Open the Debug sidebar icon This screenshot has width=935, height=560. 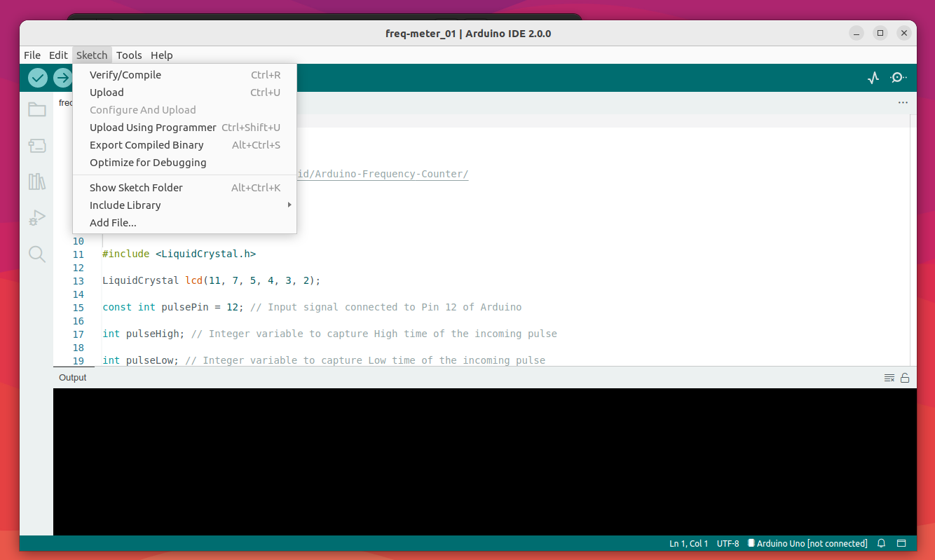click(x=36, y=218)
